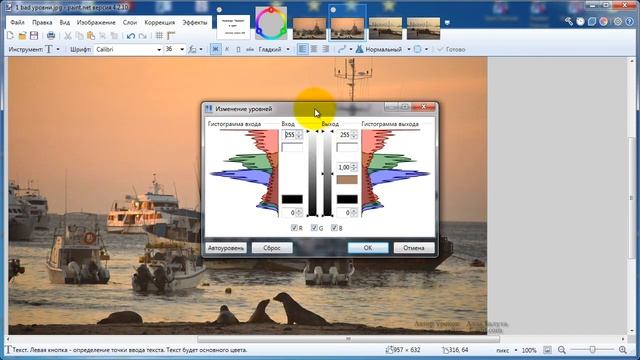Click the Автоуровень button
Image resolution: width=640 pixels, height=360 pixels.
(x=226, y=248)
